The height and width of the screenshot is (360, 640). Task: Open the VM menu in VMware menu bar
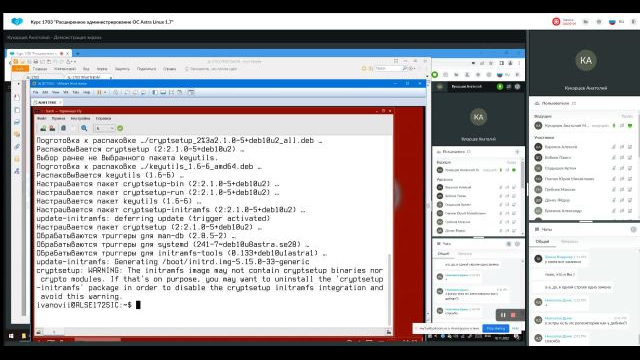(65, 92)
